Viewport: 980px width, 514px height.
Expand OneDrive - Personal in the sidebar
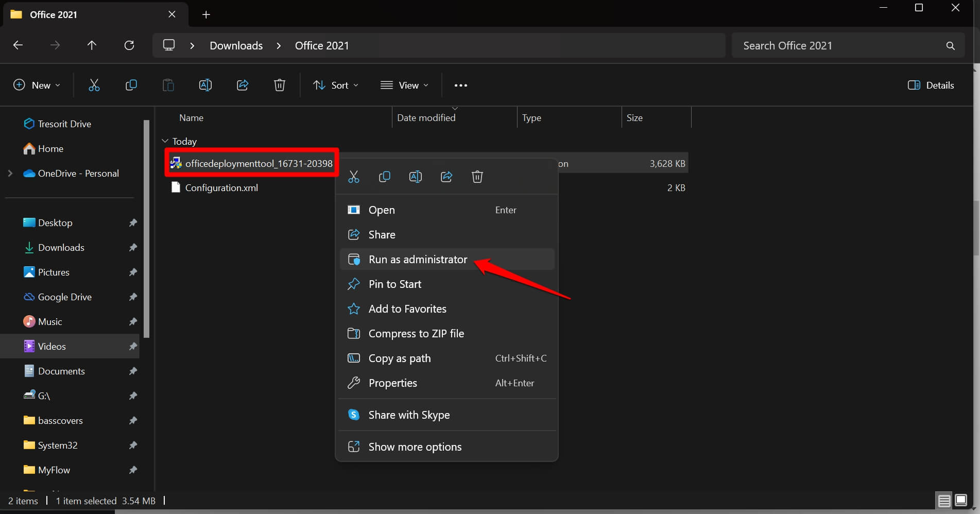click(x=10, y=173)
